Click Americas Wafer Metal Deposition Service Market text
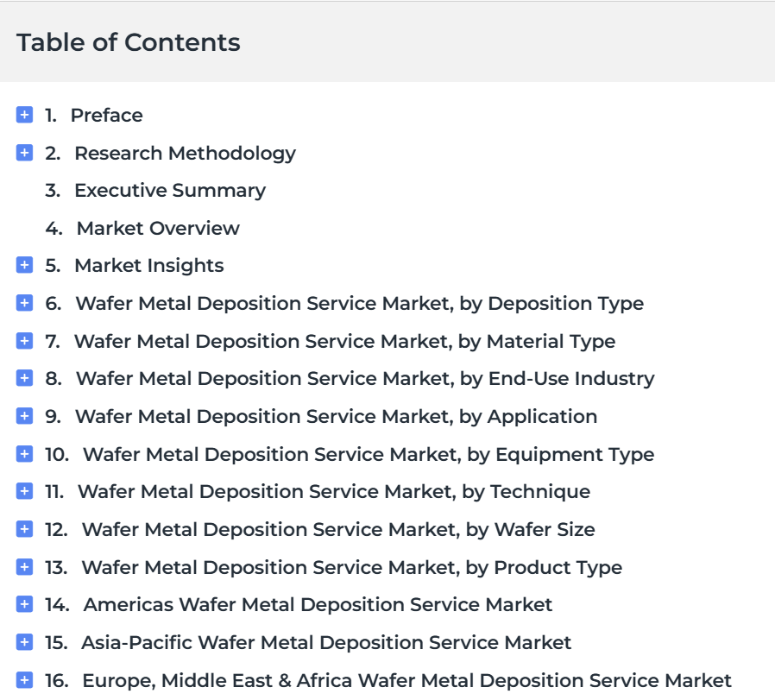Viewport: 775px width, 700px height. [x=318, y=604]
